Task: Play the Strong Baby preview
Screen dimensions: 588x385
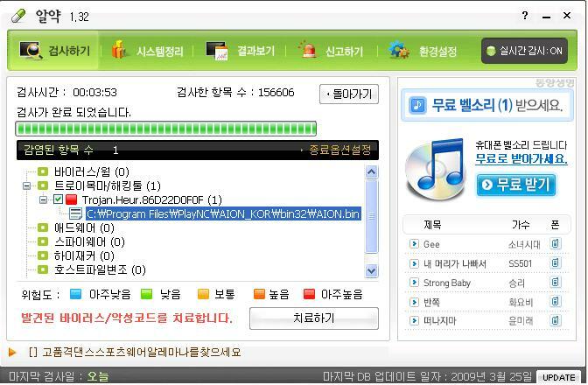Action: (x=414, y=282)
